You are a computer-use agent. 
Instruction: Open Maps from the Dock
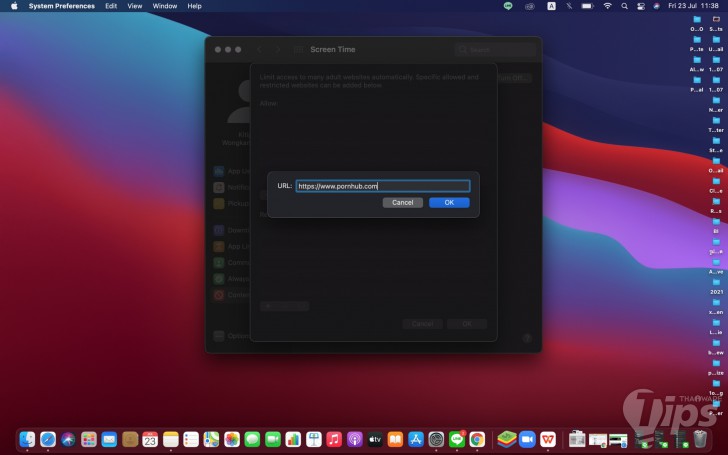(x=211, y=439)
